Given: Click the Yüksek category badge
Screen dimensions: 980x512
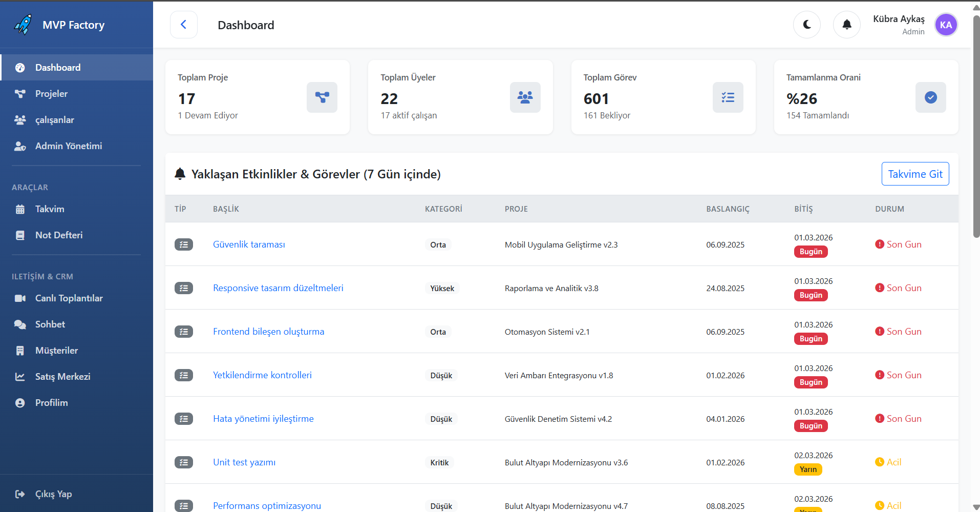Looking at the screenshot, I should [442, 288].
